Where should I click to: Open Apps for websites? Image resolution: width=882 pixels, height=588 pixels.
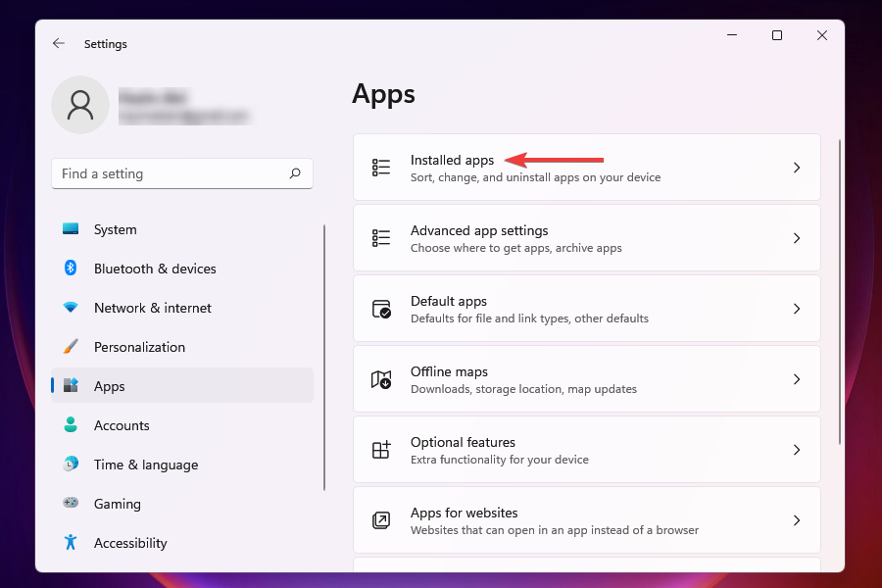click(587, 520)
